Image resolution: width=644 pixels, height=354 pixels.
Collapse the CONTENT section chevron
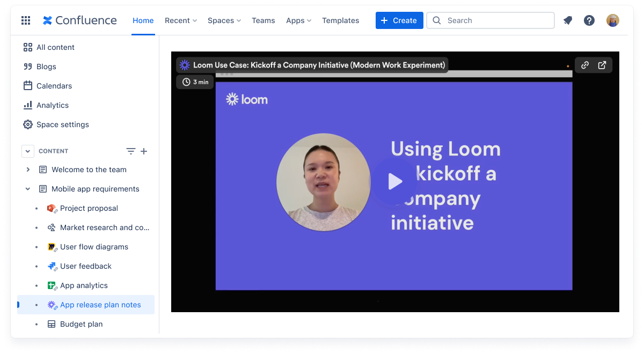pyautogui.click(x=28, y=151)
